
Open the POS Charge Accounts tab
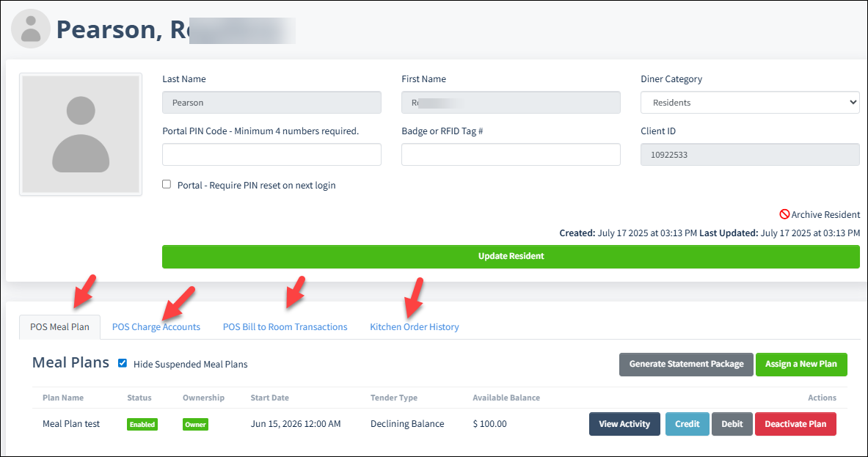pyautogui.click(x=156, y=327)
